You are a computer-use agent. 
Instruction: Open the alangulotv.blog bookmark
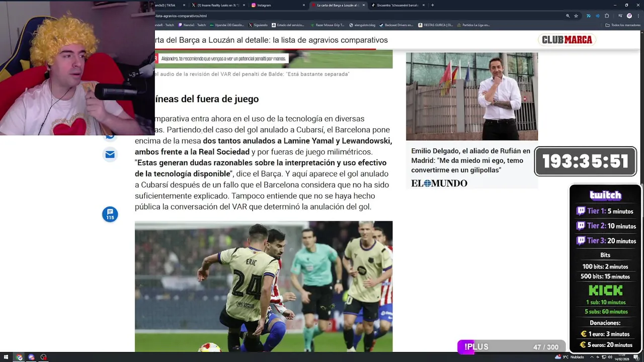[362, 25]
